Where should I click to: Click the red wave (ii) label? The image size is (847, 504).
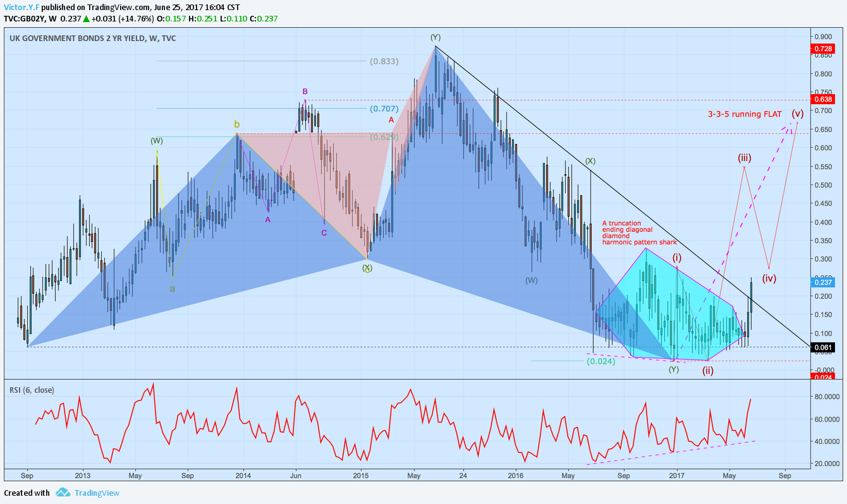707,371
